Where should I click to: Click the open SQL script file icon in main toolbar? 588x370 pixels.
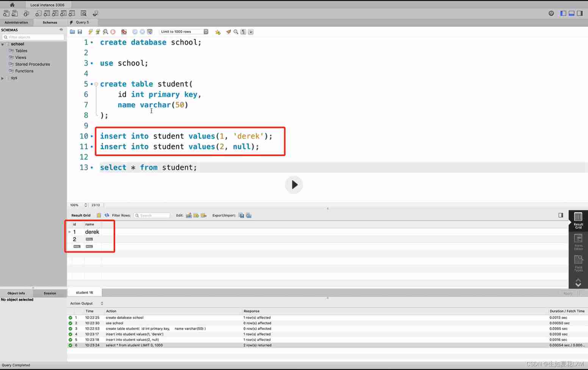[x=15, y=14]
